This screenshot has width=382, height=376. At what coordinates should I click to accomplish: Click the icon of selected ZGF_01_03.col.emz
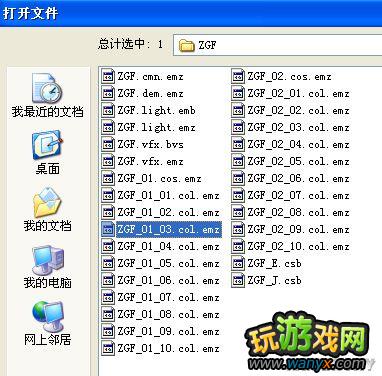[x=108, y=229]
